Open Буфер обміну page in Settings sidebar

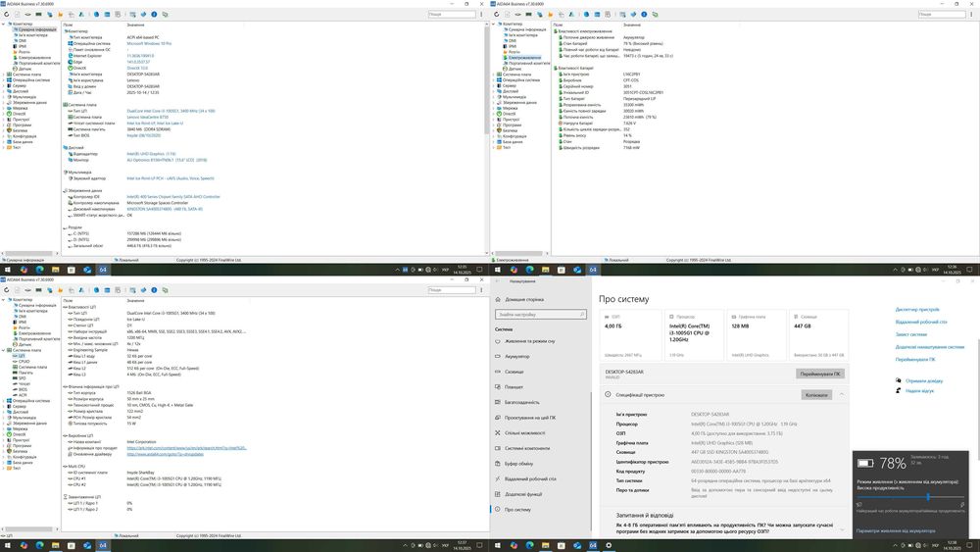coord(518,463)
